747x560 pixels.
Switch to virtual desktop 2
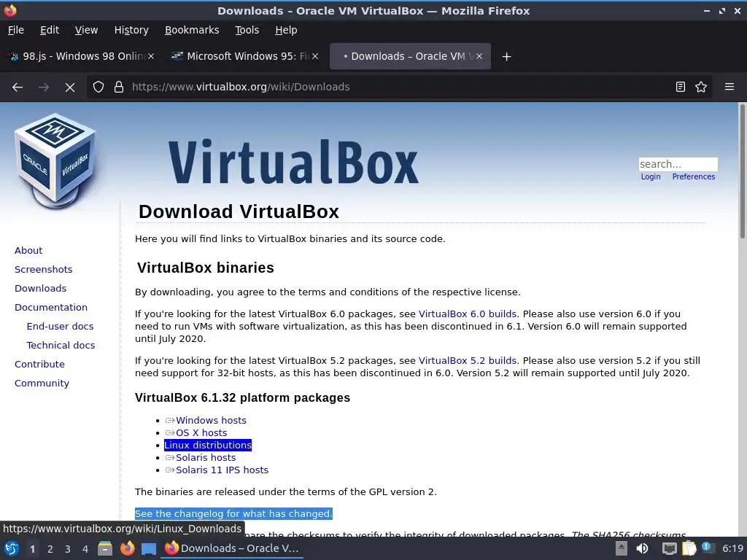[50, 549]
